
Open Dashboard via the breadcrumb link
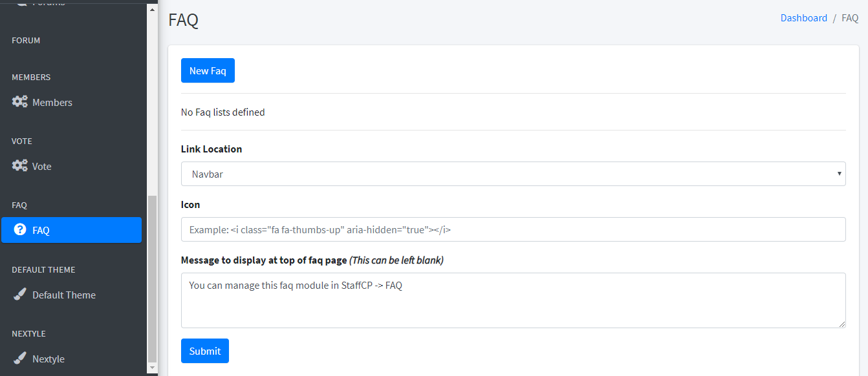tap(803, 17)
